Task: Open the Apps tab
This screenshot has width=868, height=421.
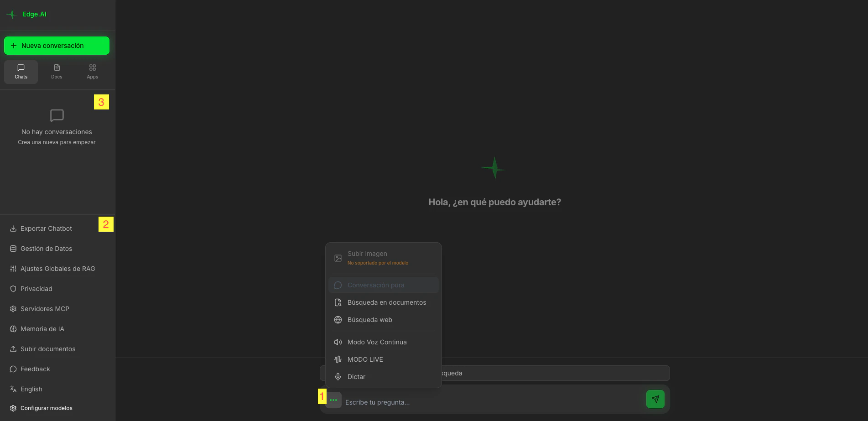Action: pyautogui.click(x=93, y=72)
